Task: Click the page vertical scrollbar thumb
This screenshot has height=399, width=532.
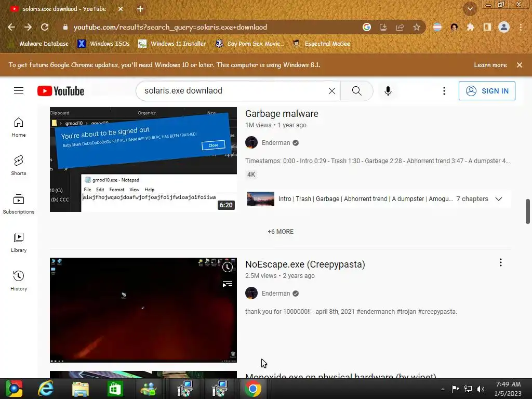Action: 528,211
